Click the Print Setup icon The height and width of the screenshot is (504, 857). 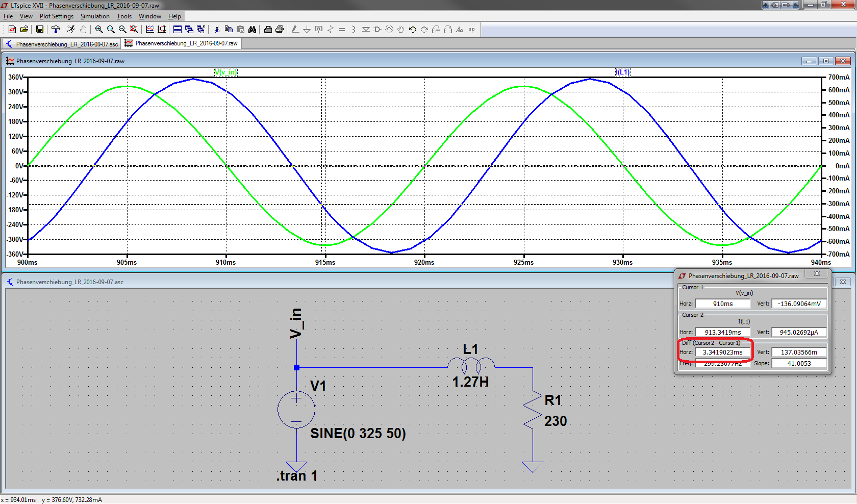click(x=268, y=30)
